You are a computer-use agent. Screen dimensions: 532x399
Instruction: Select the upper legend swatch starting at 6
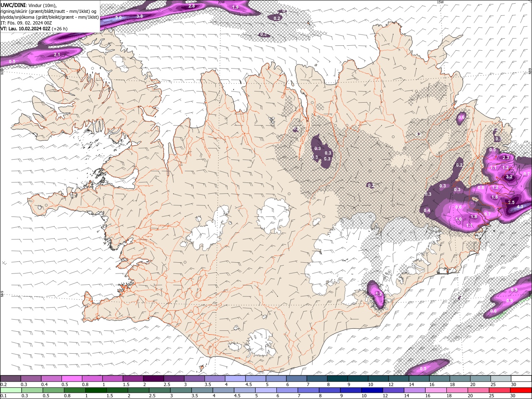tap(297, 379)
